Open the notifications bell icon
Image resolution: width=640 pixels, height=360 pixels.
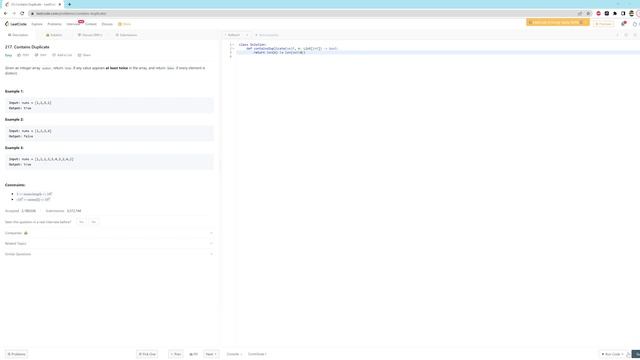coord(623,24)
